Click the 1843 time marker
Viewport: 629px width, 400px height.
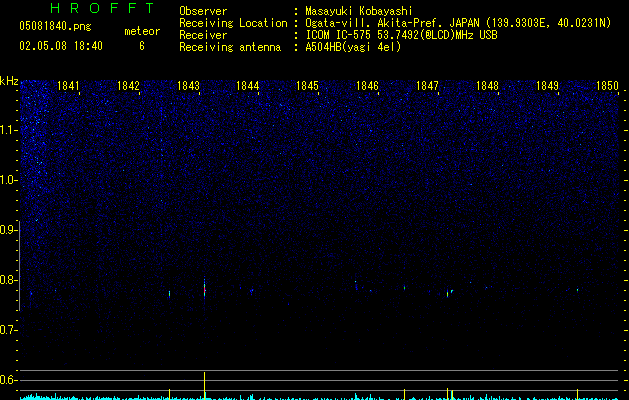pyautogui.click(x=188, y=86)
